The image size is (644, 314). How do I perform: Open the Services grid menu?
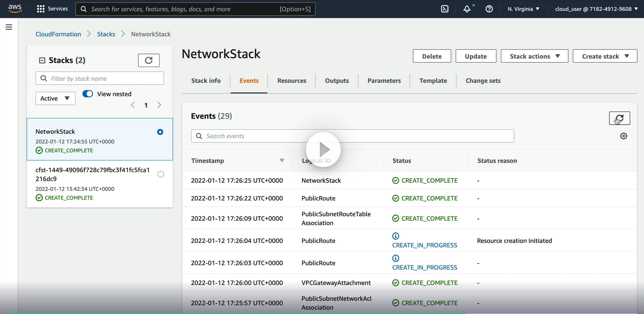click(41, 9)
